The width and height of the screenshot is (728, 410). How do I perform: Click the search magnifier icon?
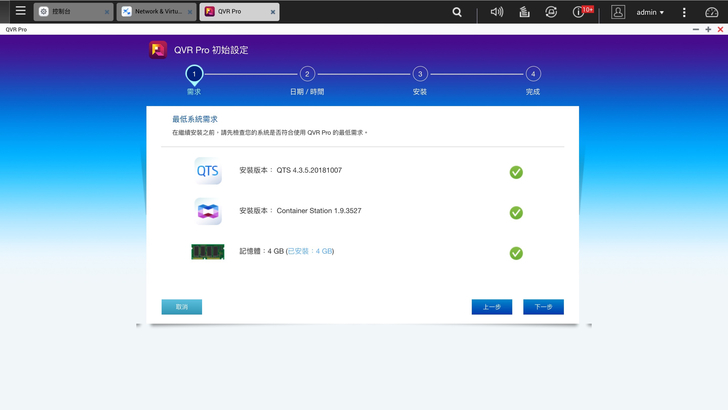[457, 12]
